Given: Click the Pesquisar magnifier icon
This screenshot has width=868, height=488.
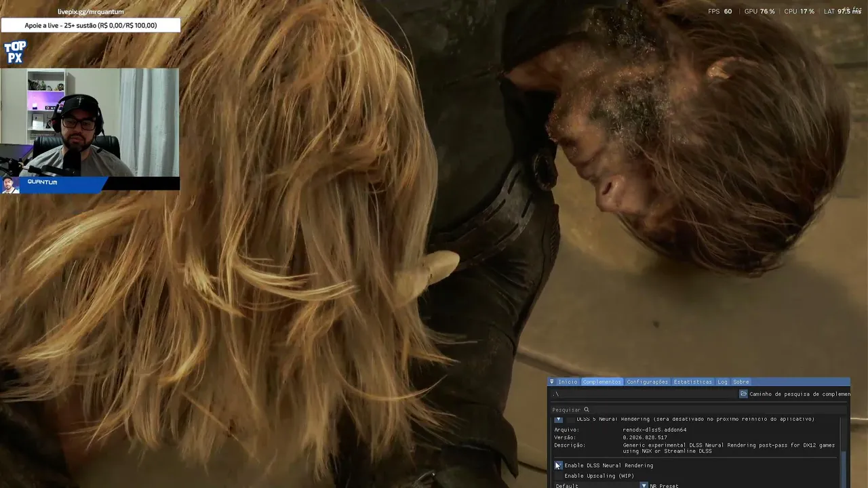Looking at the screenshot, I should [x=587, y=409].
